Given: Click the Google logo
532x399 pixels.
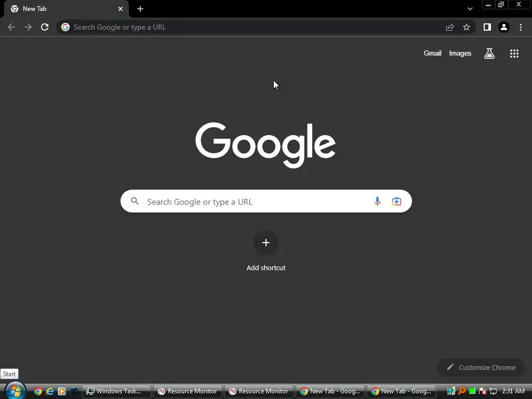Looking at the screenshot, I should pos(265,145).
